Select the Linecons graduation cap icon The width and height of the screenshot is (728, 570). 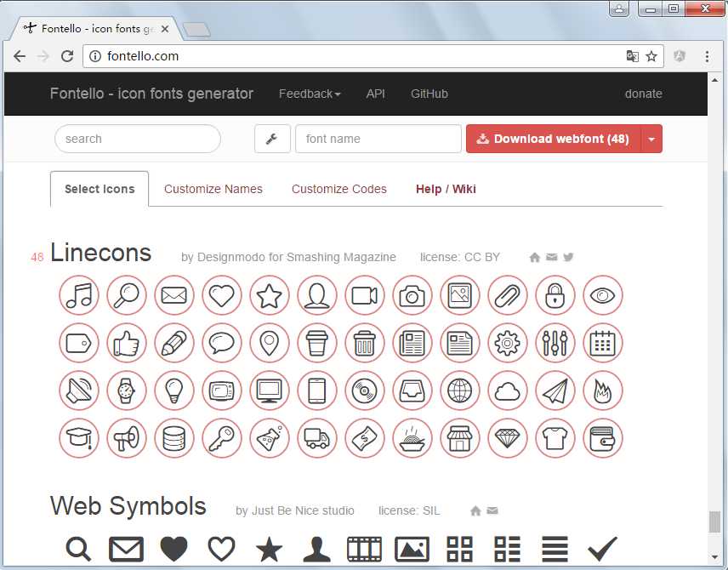click(x=79, y=438)
